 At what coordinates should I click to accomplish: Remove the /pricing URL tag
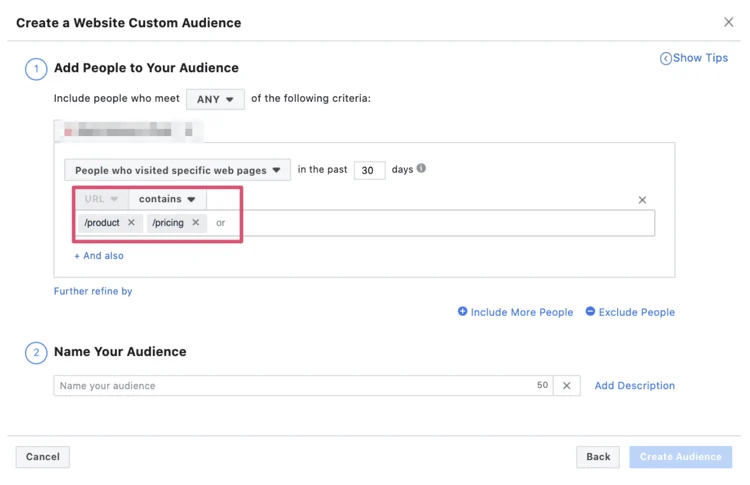(x=196, y=223)
